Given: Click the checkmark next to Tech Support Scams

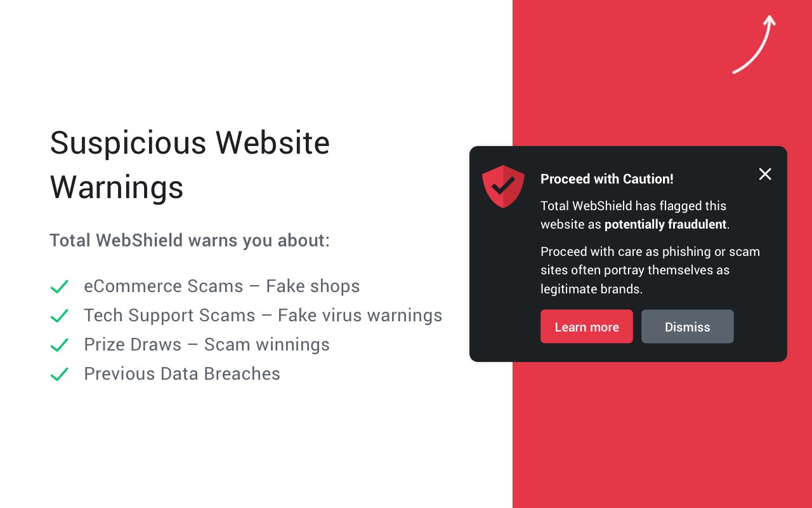Looking at the screenshot, I should coord(59,316).
